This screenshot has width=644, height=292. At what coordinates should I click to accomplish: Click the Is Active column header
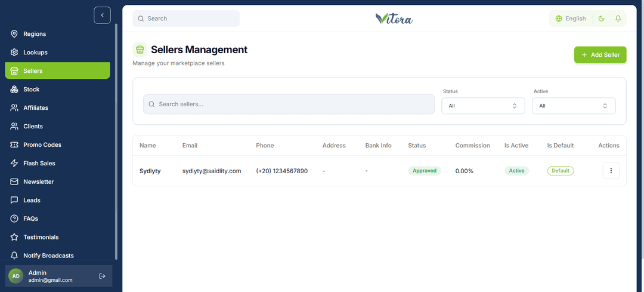[x=516, y=145]
